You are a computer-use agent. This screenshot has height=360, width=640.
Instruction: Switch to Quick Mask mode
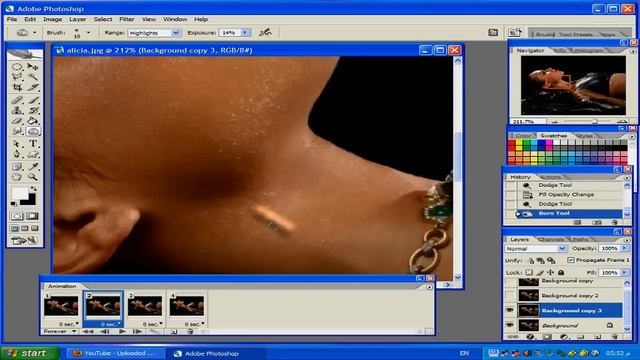click(32, 216)
